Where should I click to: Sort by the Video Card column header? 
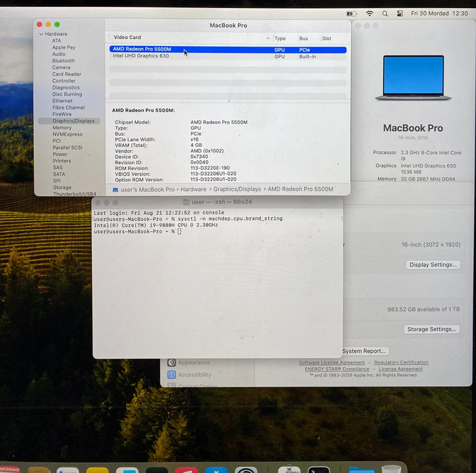click(127, 37)
